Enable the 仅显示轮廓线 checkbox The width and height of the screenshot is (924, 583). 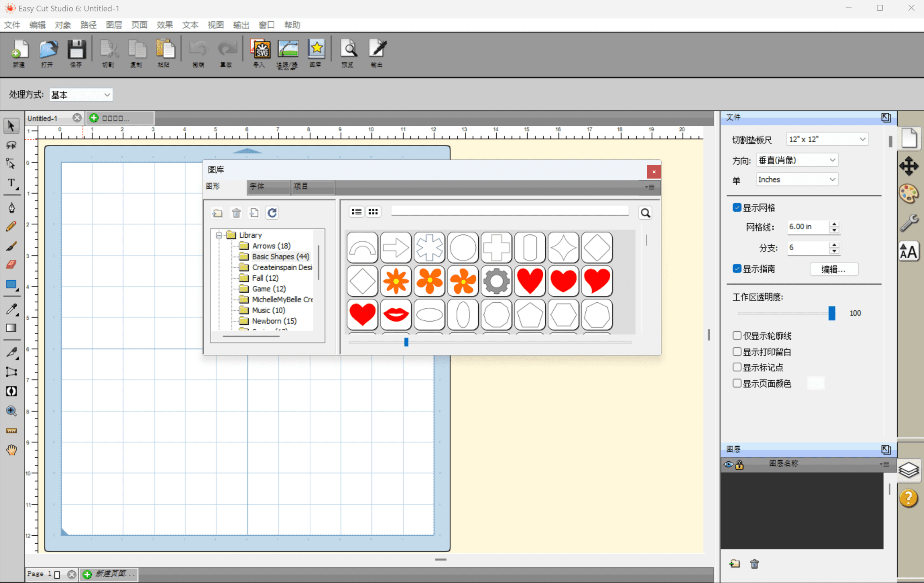click(737, 336)
